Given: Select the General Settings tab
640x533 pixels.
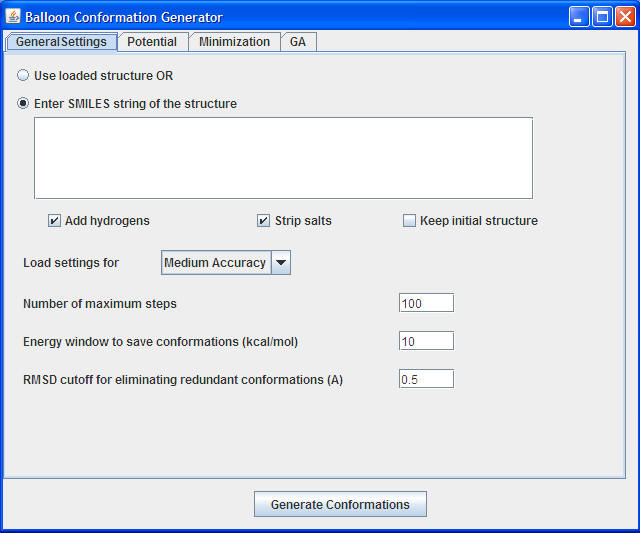Looking at the screenshot, I should (x=61, y=42).
